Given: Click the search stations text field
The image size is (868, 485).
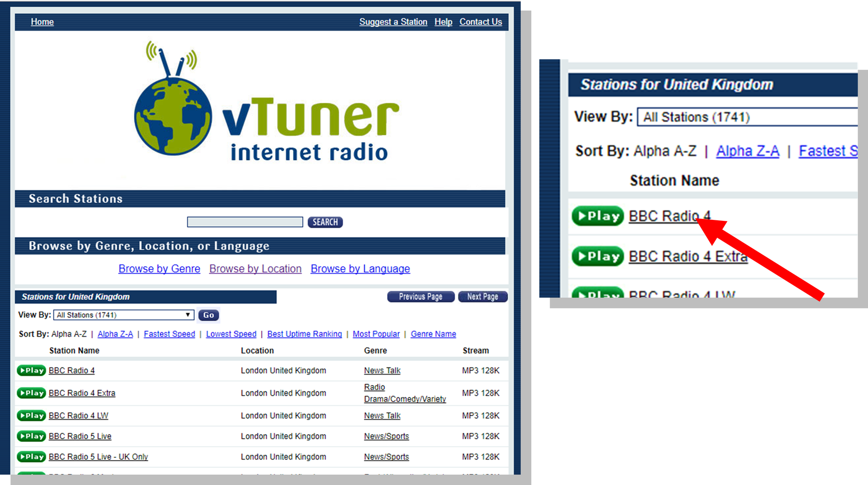Looking at the screenshot, I should [245, 222].
